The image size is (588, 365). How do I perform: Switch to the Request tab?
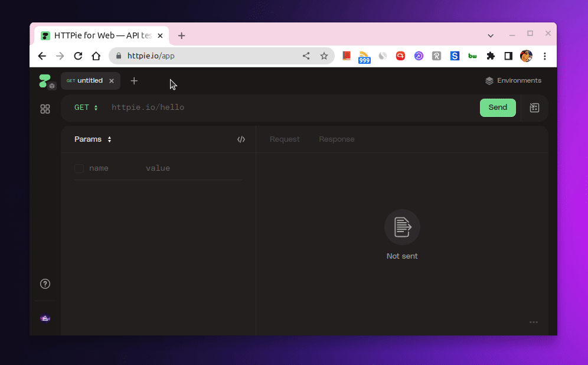[285, 139]
